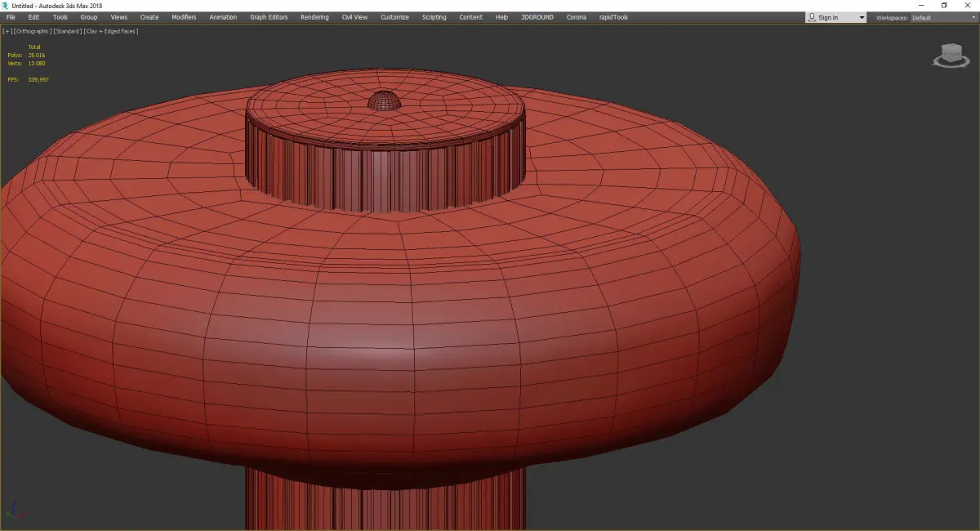980x531 pixels.
Task: Click the Polys count statistic text
Action: (28, 56)
